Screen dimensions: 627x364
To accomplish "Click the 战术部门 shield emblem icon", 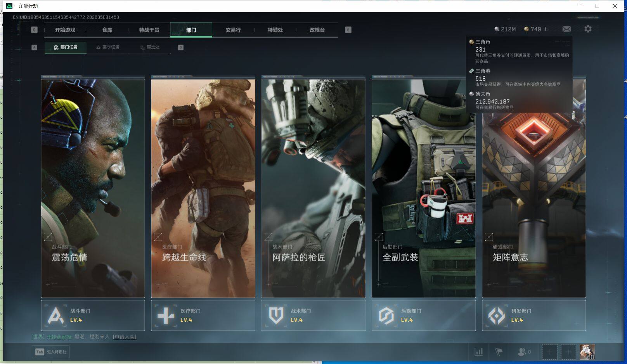I will pyautogui.click(x=276, y=316).
